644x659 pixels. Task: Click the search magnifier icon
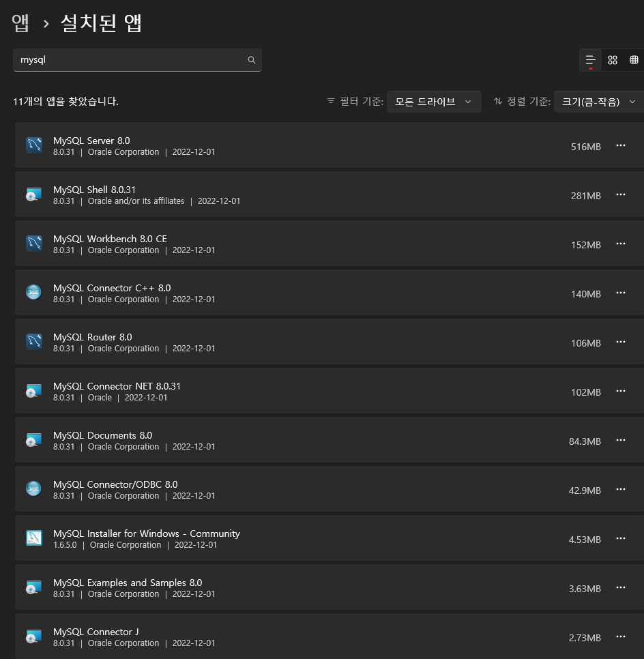point(251,59)
